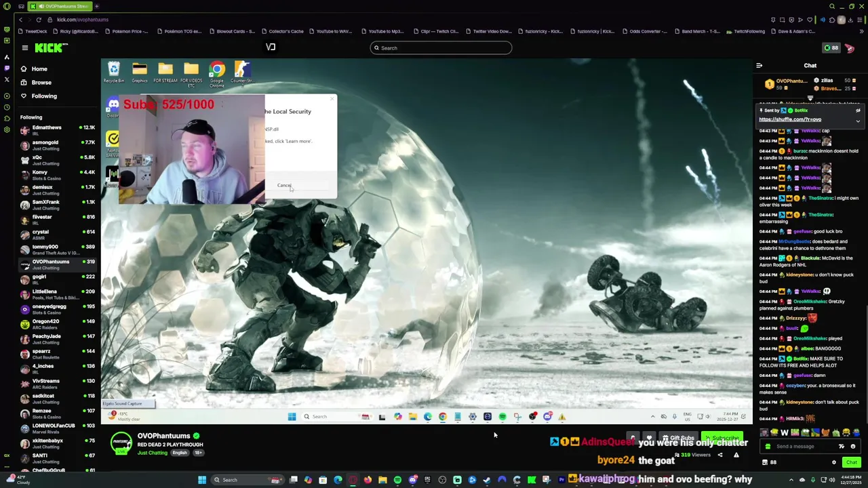Open browser search magnifier icon
The image size is (868, 488).
click(832, 6)
